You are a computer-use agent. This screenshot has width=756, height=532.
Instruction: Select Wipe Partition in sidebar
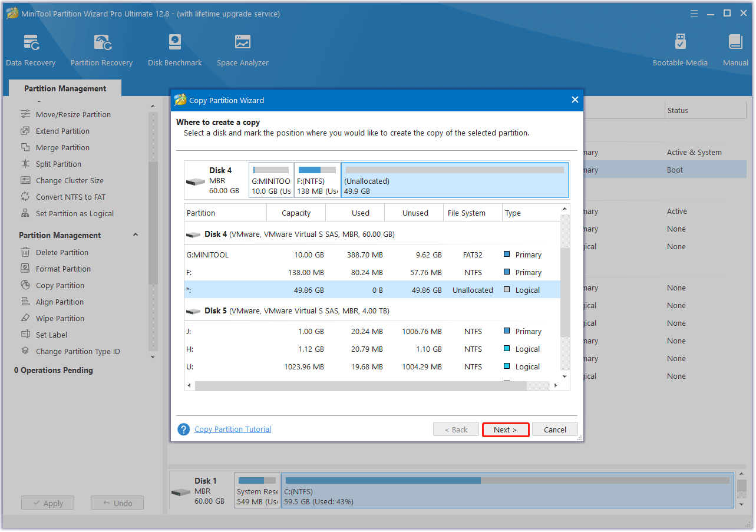pos(60,318)
